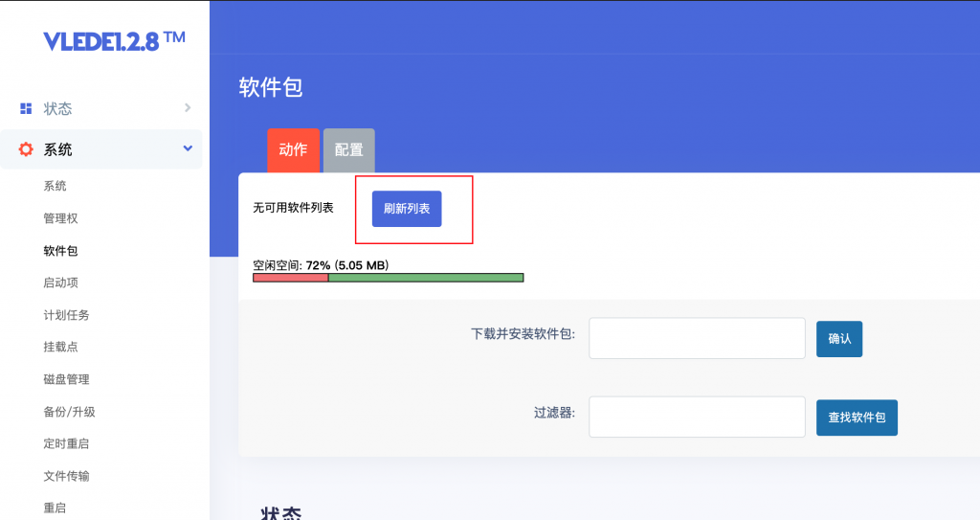Image resolution: width=980 pixels, height=520 pixels.
Task: Open 文件传输 in the sidebar
Action: (66, 476)
